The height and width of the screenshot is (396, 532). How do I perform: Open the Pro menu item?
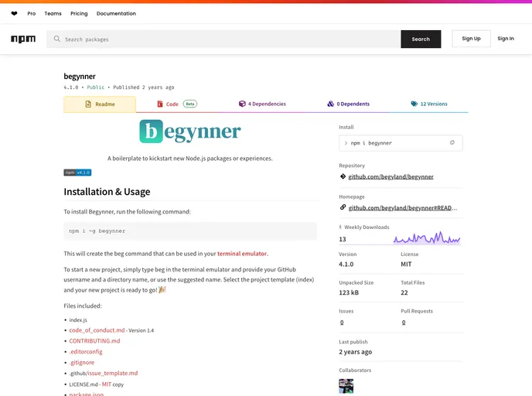point(32,14)
